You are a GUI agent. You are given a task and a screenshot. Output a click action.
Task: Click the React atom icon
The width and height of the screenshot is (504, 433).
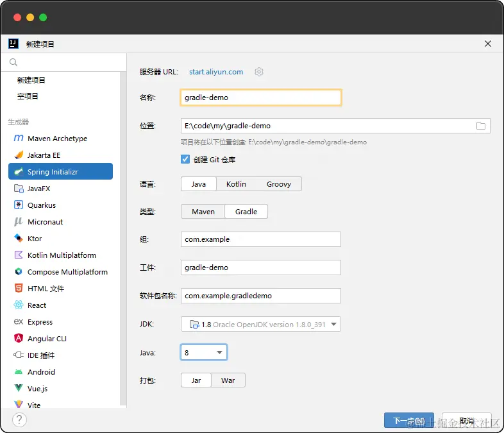point(19,305)
